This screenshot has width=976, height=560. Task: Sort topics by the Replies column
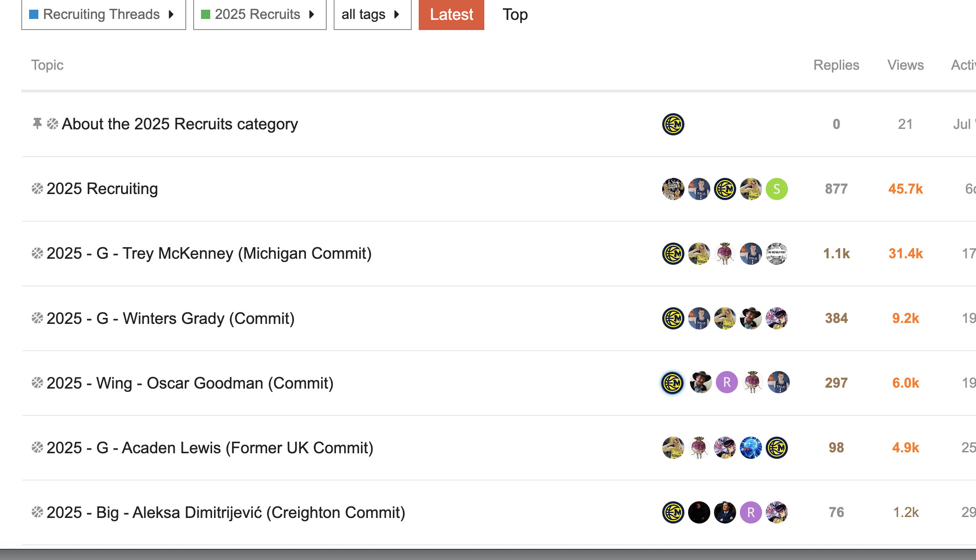[836, 65]
